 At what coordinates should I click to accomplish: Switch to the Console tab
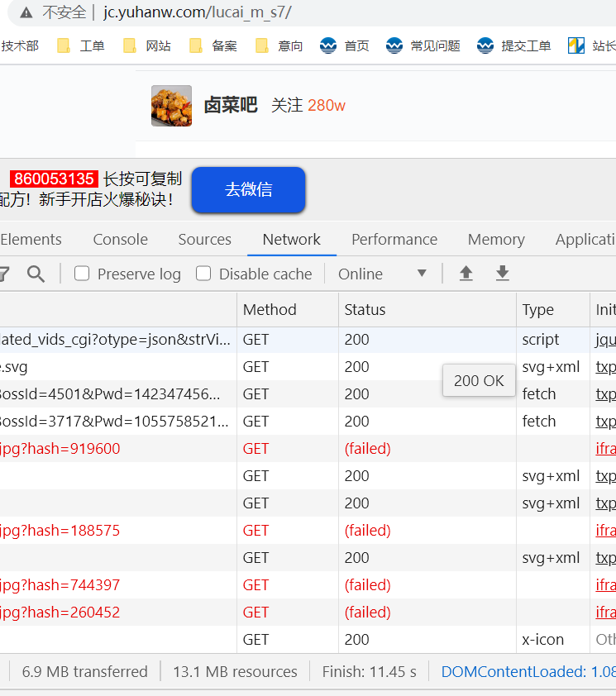pos(120,239)
